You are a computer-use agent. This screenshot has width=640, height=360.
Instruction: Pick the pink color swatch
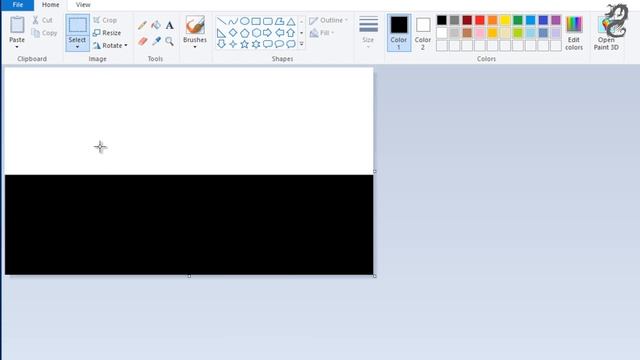480,33
